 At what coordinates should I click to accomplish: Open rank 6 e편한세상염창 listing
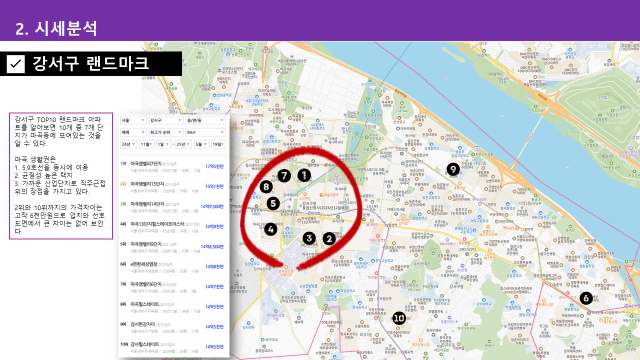click(172, 267)
